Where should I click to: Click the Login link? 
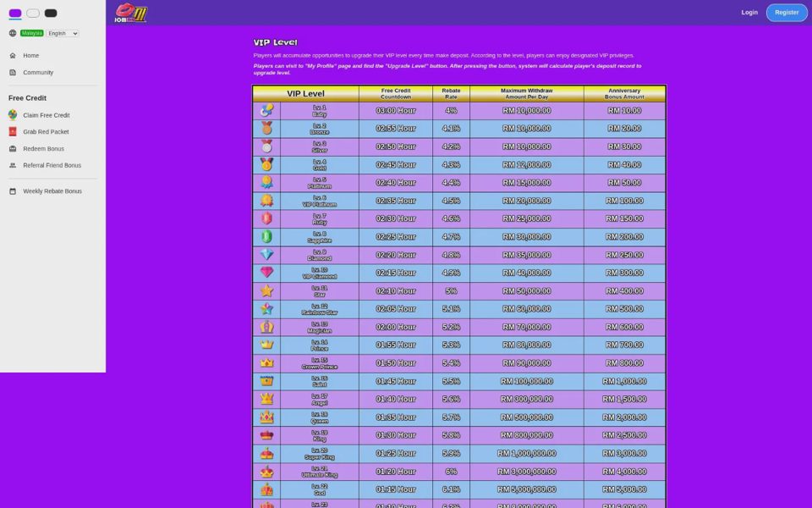749,13
